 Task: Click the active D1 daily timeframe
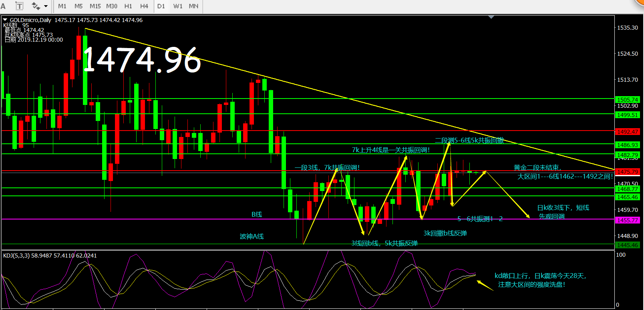161,6
